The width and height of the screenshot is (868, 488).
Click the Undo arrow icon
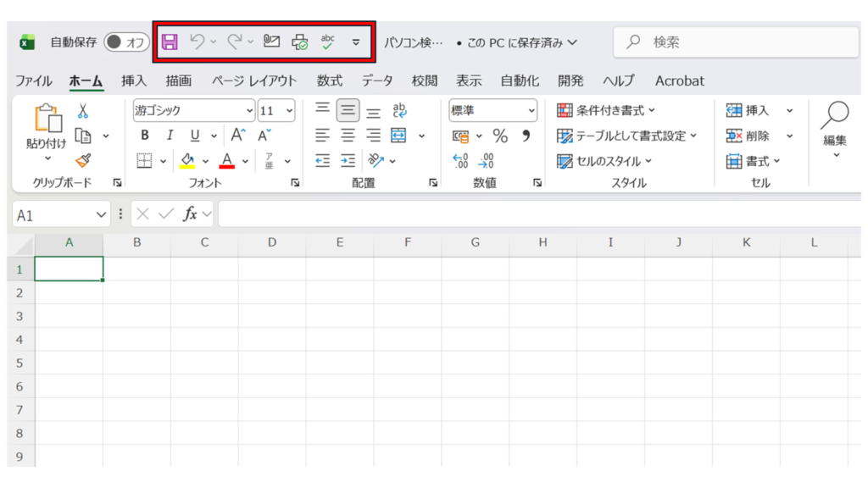pyautogui.click(x=198, y=42)
